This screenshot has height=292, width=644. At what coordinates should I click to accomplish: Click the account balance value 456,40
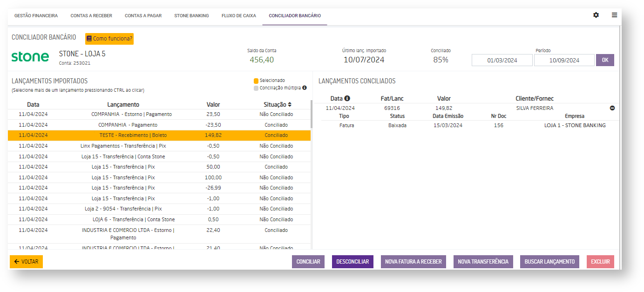[x=262, y=60]
